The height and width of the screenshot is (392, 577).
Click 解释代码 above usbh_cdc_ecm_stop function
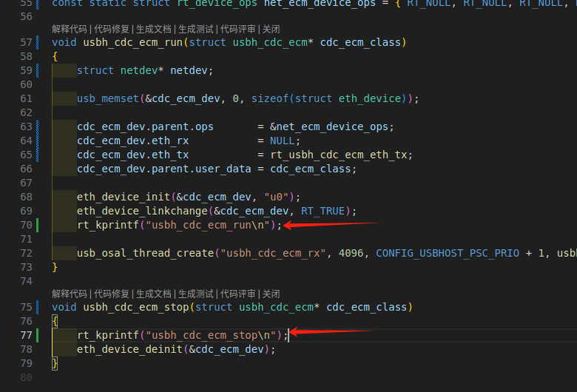tap(70, 294)
